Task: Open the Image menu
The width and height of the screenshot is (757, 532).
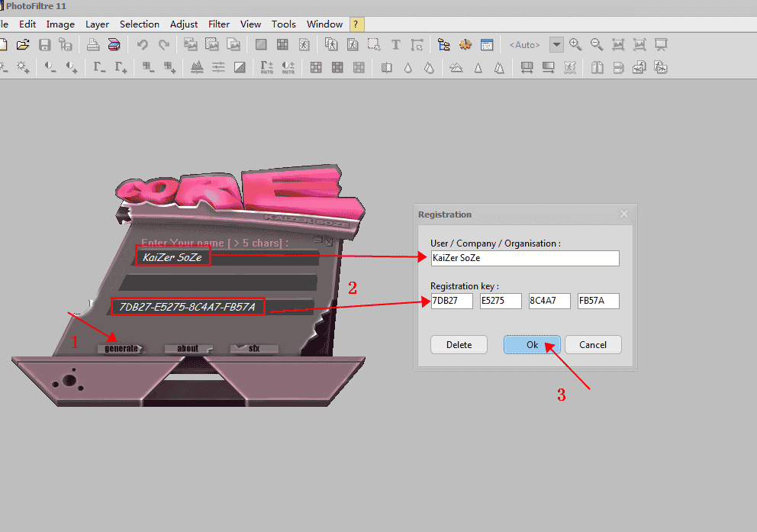Action: [x=60, y=24]
